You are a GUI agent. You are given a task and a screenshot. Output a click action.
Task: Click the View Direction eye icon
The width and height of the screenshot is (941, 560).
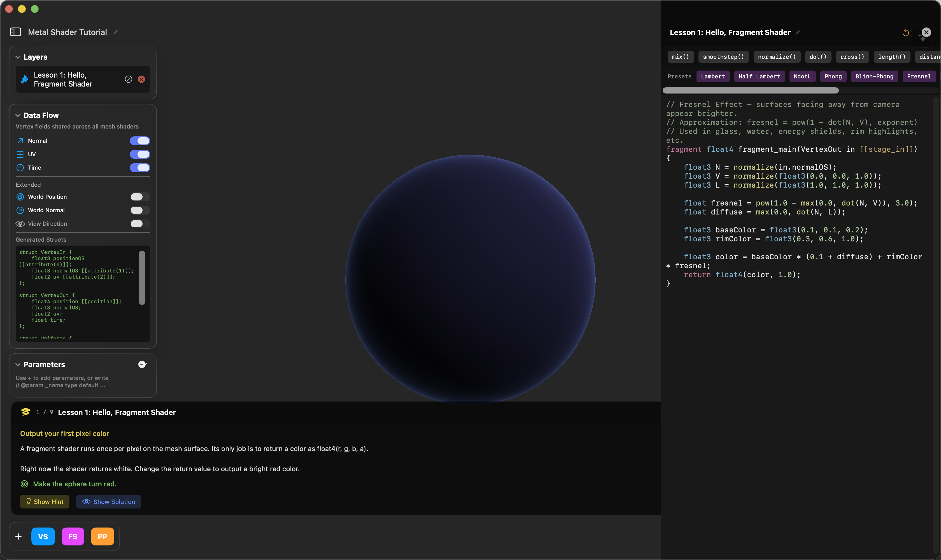click(x=20, y=224)
